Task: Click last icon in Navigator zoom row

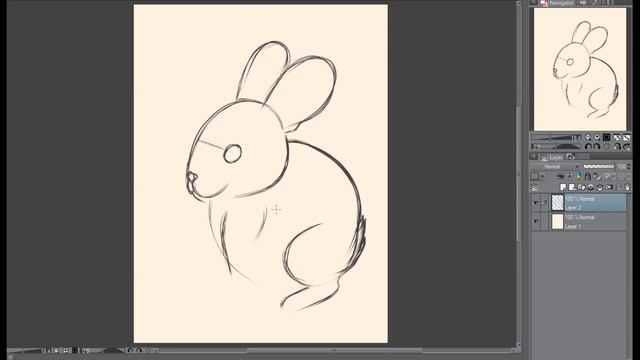Action: [627, 137]
